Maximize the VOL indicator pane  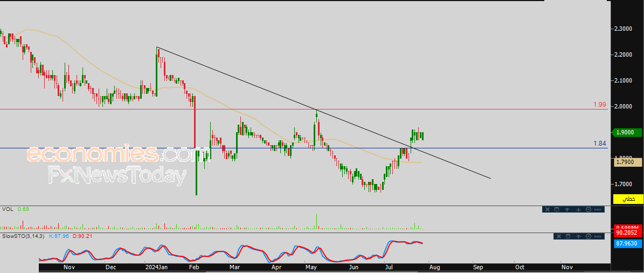[557, 209]
